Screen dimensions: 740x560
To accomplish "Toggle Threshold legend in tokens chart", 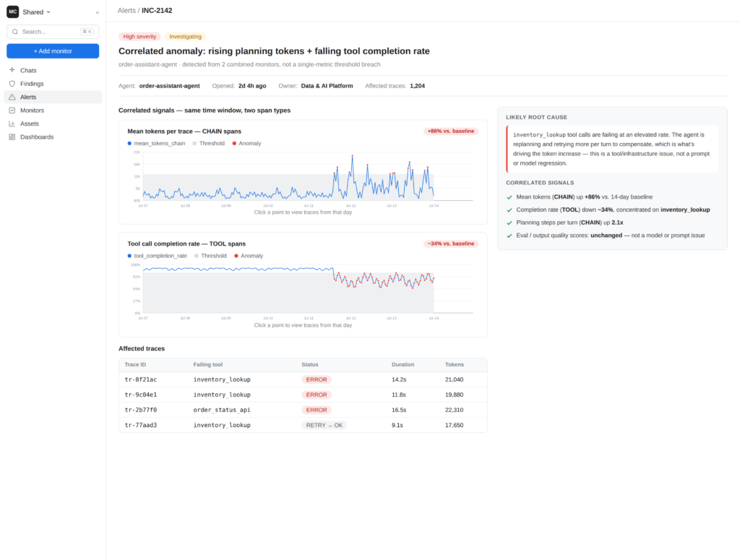I will pyautogui.click(x=209, y=143).
